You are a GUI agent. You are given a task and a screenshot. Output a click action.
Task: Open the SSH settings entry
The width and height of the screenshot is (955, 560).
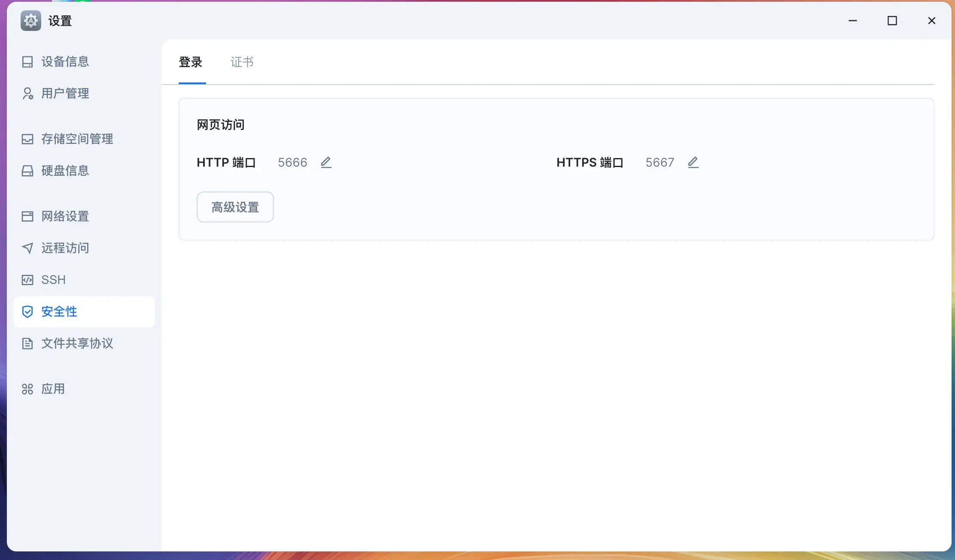pos(84,280)
